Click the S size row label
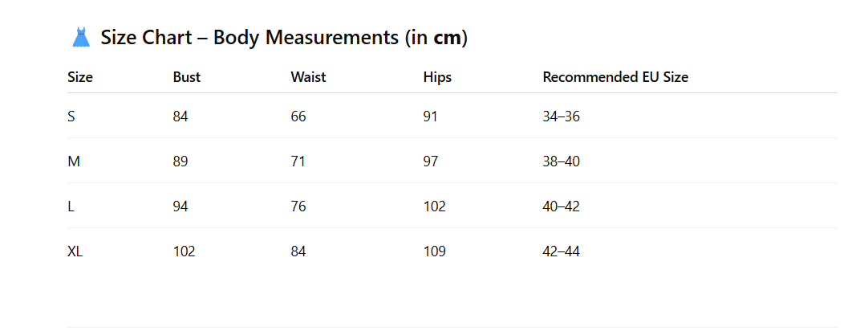The width and height of the screenshot is (868, 331). [71, 116]
